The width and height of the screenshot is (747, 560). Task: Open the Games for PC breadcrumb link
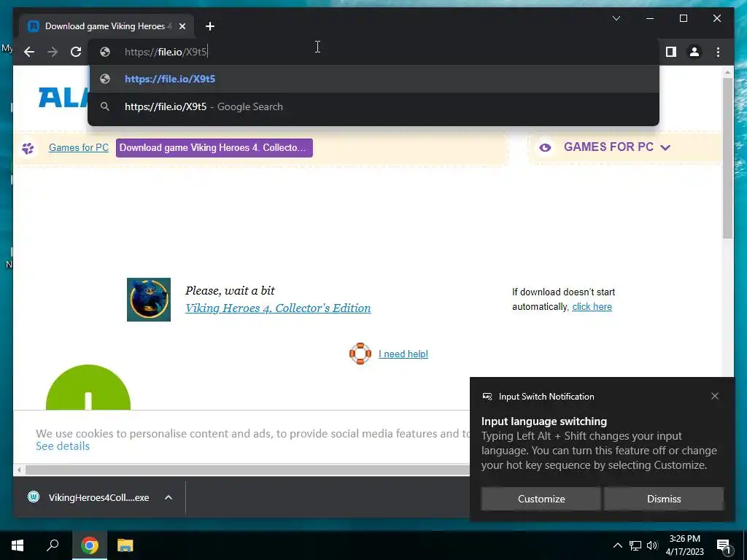tap(79, 147)
